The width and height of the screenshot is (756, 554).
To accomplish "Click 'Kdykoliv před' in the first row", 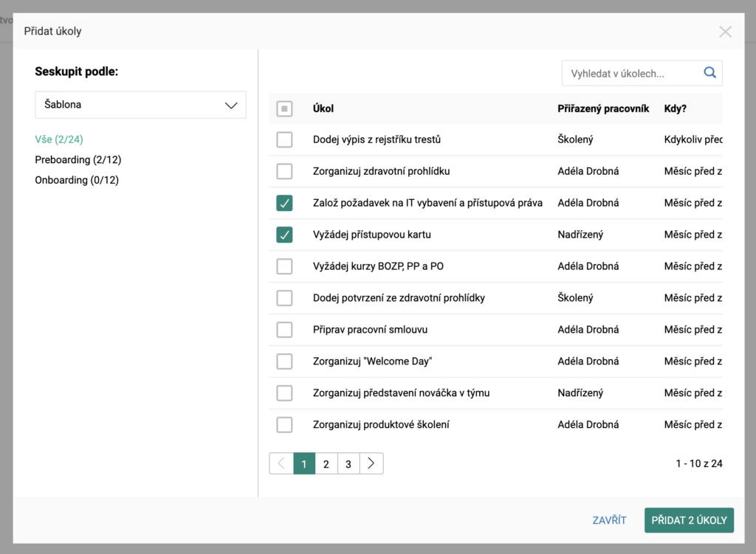I will [x=693, y=139].
